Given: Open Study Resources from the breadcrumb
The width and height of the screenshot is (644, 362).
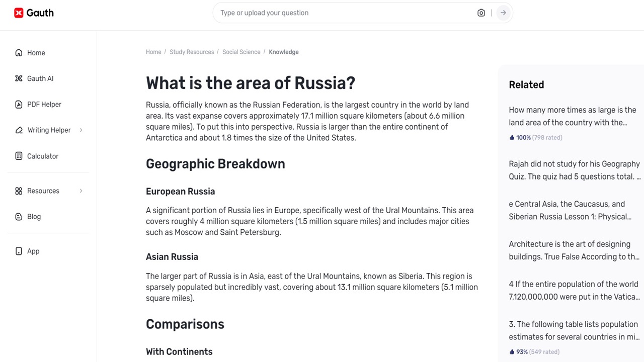Looking at the screenshot, I should (192, 52).
